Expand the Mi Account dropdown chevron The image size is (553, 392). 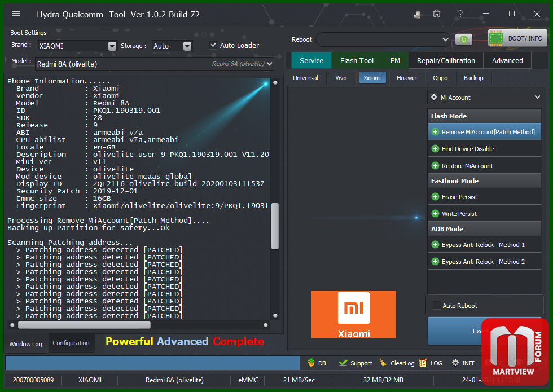pos(537,97)
